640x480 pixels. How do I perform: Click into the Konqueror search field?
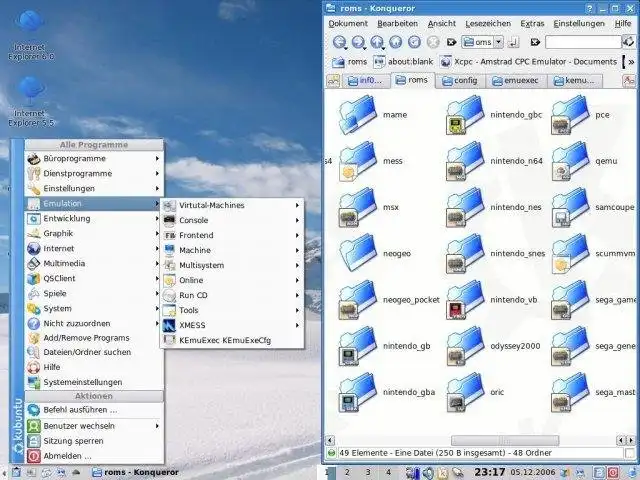pos(583,42)
